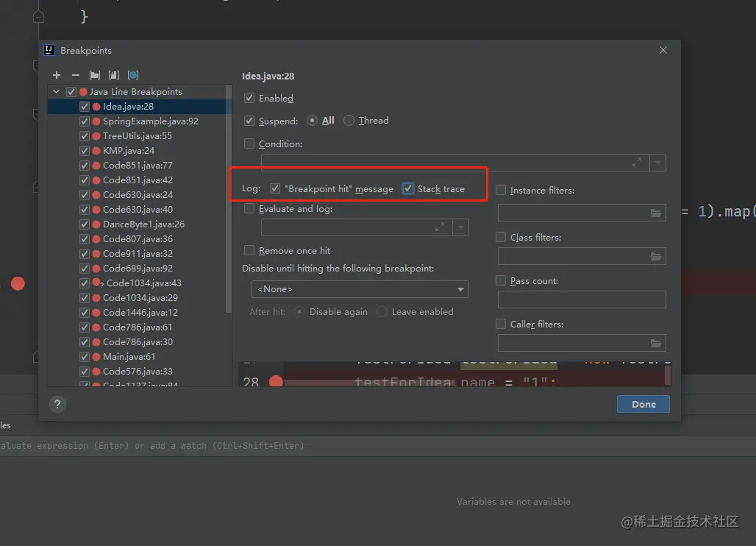Toggle the Enabled checkbox
756x546 pixels.
pyautogui.click(x=249, y=98)
